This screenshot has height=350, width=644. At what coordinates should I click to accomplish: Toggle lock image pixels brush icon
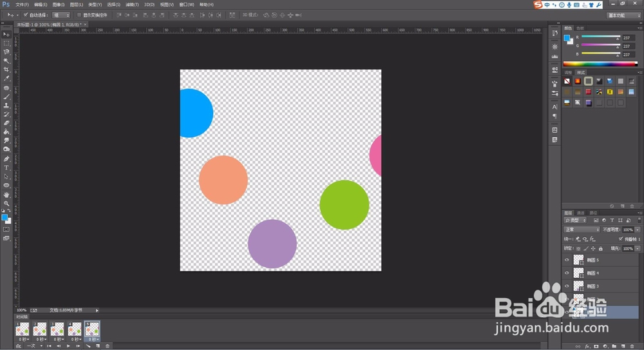click(586, 248)
